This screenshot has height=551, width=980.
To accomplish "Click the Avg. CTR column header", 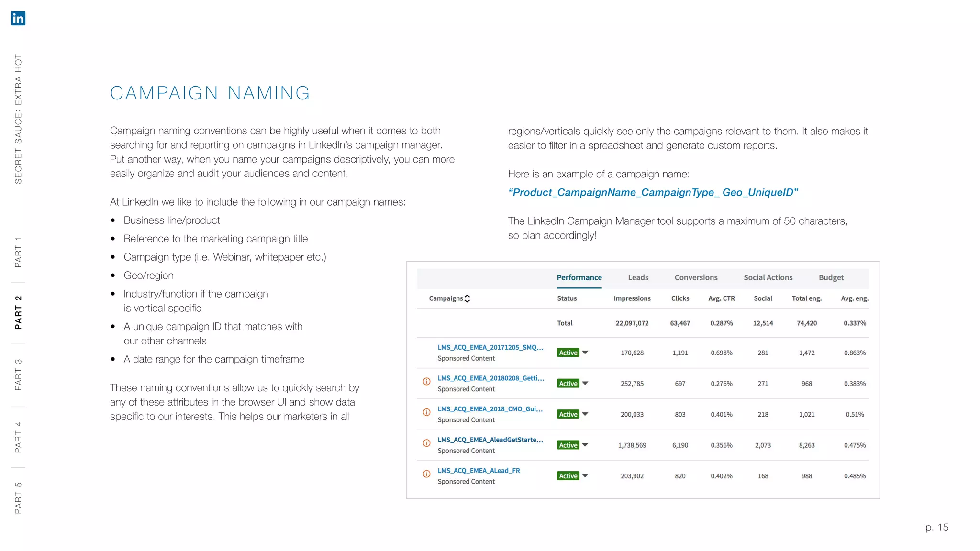I will (x=722, y=298).
